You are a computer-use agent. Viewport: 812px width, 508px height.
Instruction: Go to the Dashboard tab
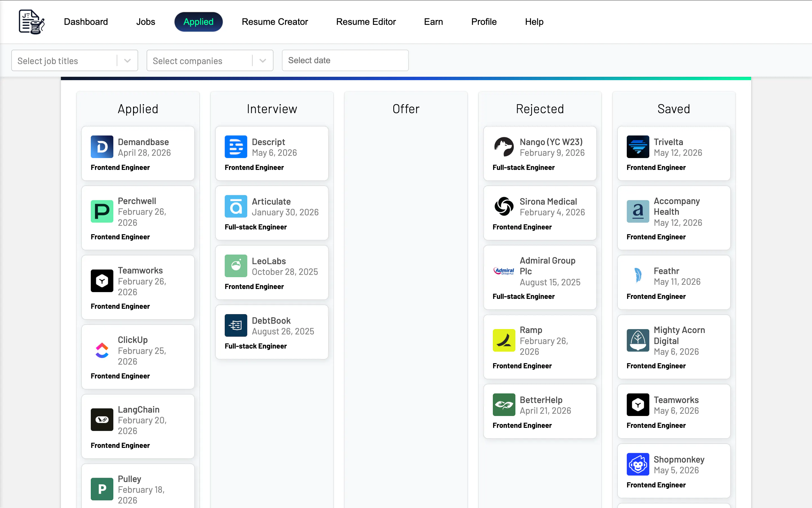[86, 22]
